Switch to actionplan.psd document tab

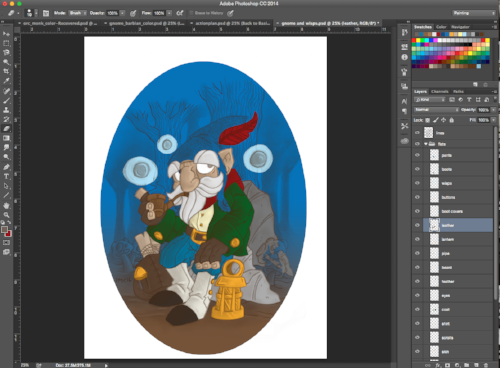232,23
